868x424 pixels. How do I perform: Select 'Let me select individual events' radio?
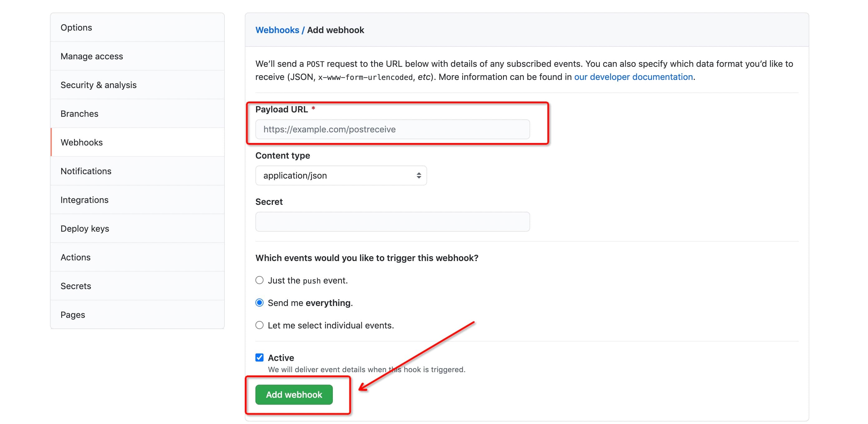(259, 325)
